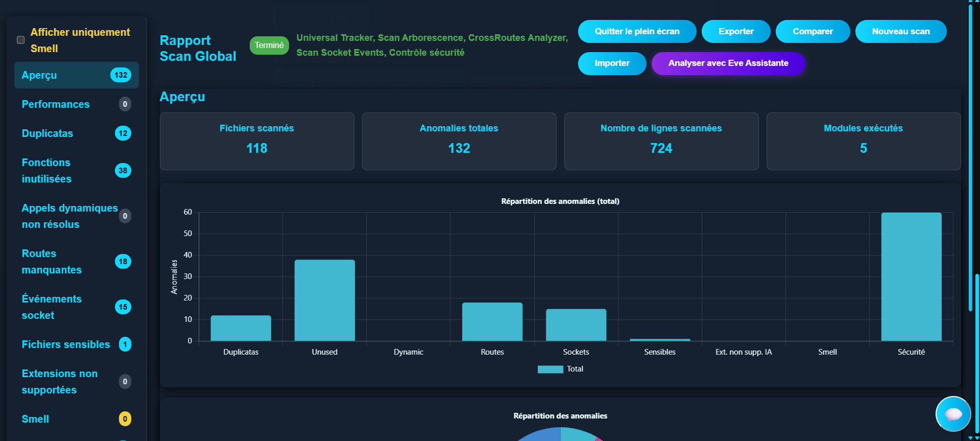Image resolution: width=980 pixels, height=441 pixels.
Task: Enable the Afficher uniquement Smell checkbox
Action: [x=21, y=40]
